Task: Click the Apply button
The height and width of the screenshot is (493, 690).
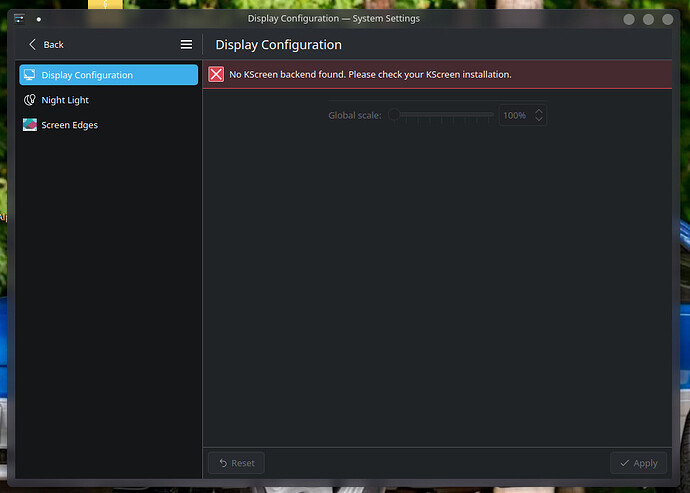Action: 638,463
